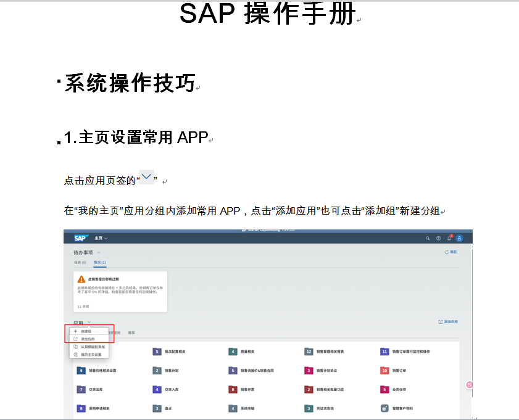Viewport: 519px width, 420px height.
Task: Click the SAP logo in header
Action: tap(80, 238)
